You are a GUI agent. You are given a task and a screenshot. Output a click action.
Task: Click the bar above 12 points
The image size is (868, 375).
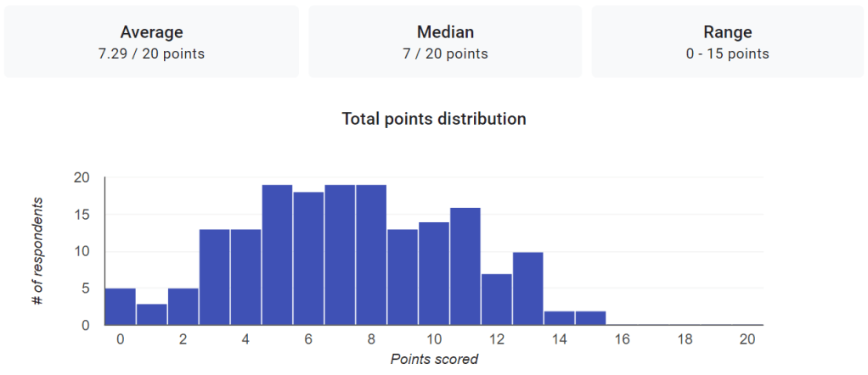(496, 299)
